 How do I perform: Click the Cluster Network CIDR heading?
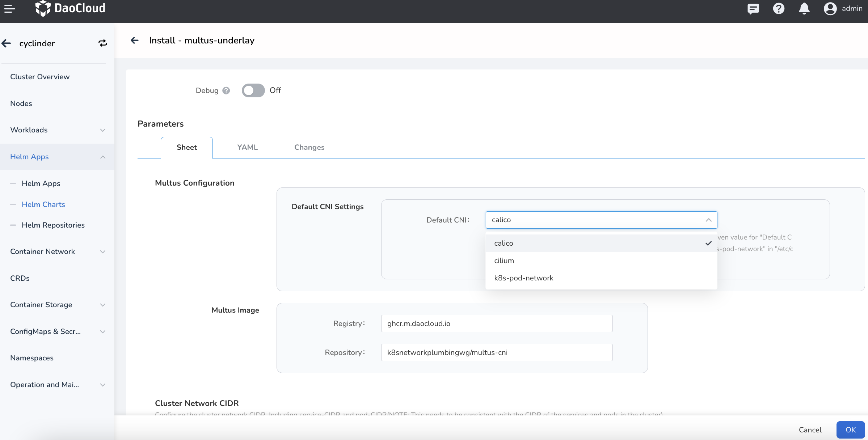(x=197, y=403)
